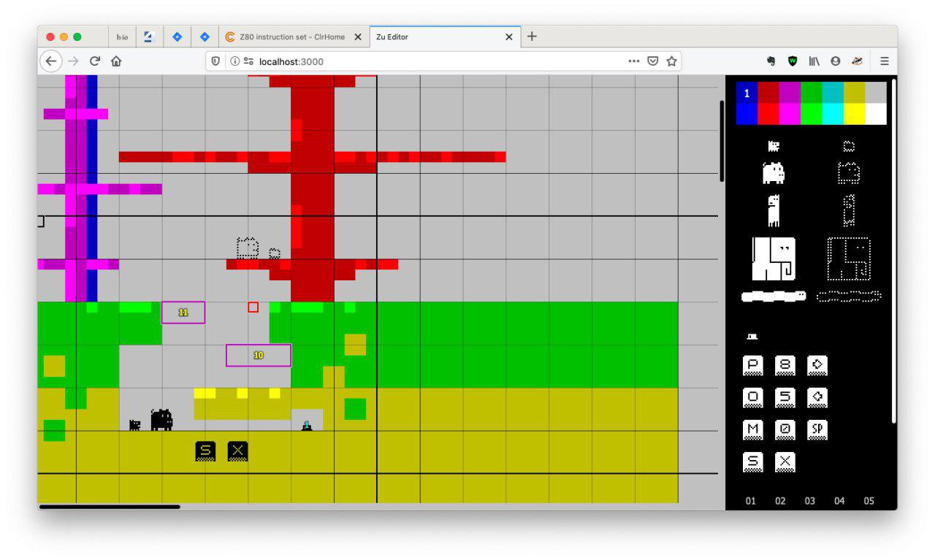This screenshot has width=935, height=560.
Task: Select the number 8 key tile
Action: (785, 366)
